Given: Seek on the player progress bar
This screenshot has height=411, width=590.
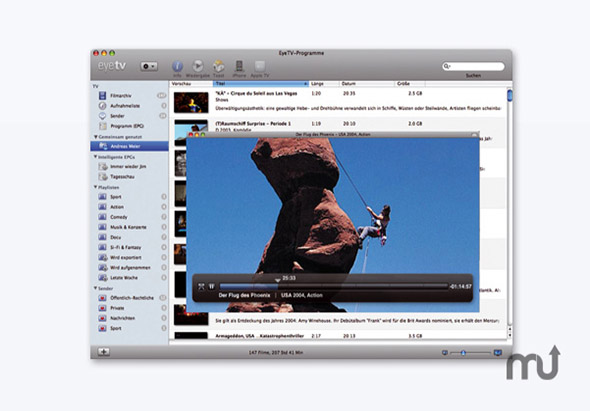Looking at the screenshot, I should click(334, 286).
